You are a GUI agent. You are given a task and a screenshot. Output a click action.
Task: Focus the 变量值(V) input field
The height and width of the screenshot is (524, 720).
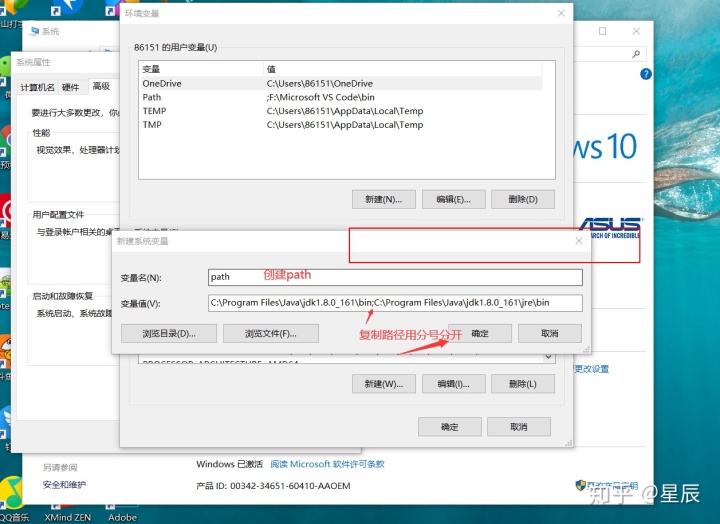395,303
